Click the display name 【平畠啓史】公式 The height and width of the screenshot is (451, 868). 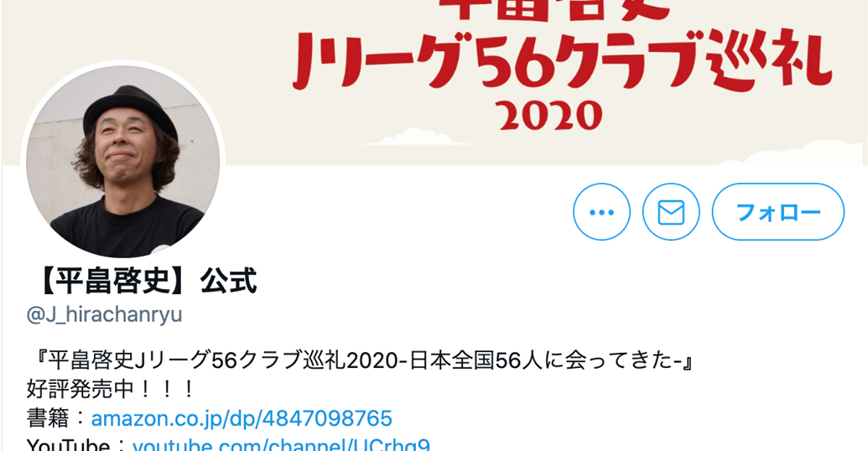[x=142, y=281]
